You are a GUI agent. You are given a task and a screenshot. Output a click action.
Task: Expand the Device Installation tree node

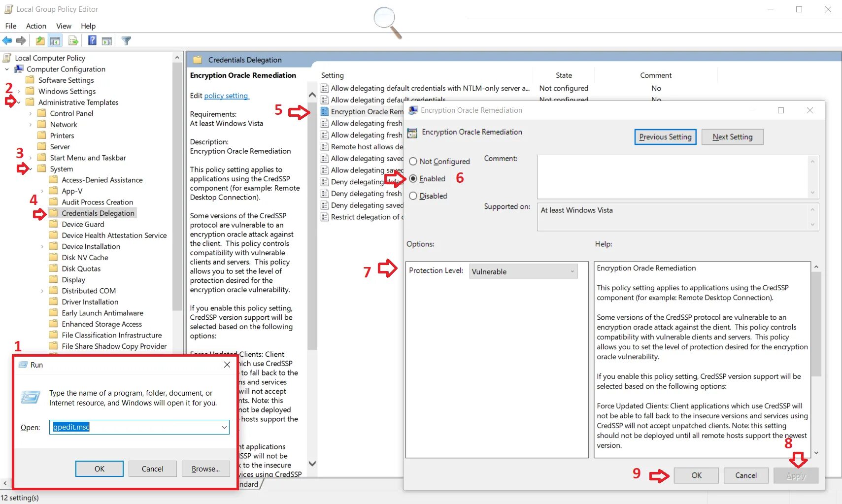pyautogui.click(x=42, y=247)
